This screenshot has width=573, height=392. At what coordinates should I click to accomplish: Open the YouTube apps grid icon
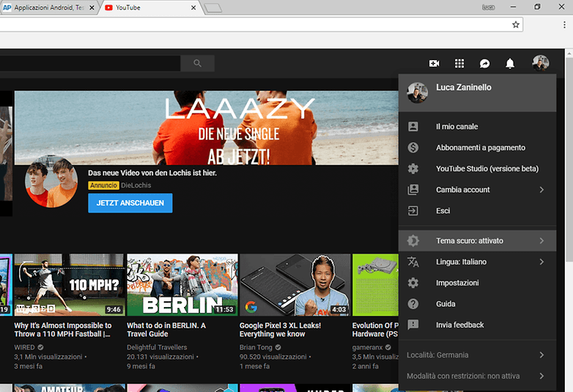(x=459, y=64)
